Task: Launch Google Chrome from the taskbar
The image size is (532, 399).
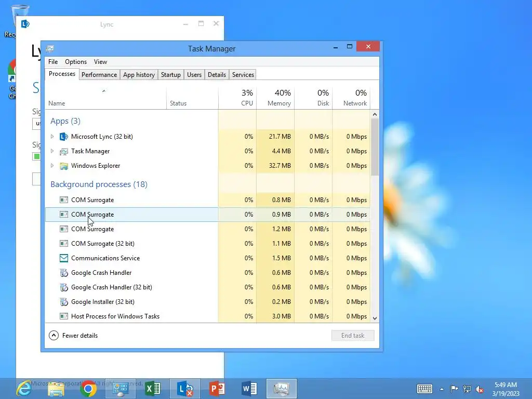Action: 88,389
